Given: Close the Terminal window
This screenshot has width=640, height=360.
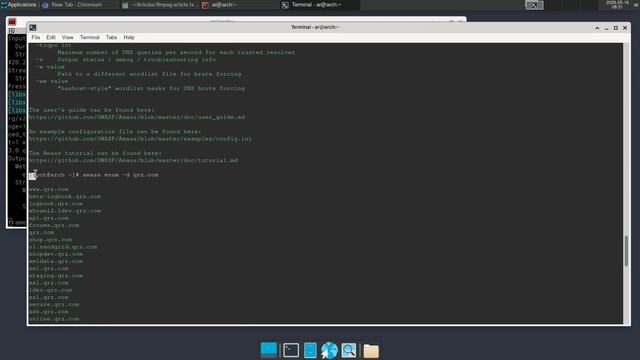Looking at the screenshot, I should (625, 28).
